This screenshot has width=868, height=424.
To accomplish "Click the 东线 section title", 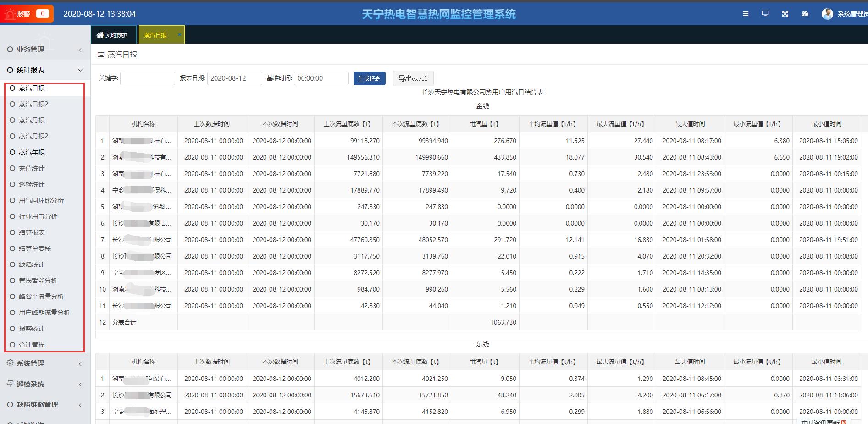I will tap(482, 344).
